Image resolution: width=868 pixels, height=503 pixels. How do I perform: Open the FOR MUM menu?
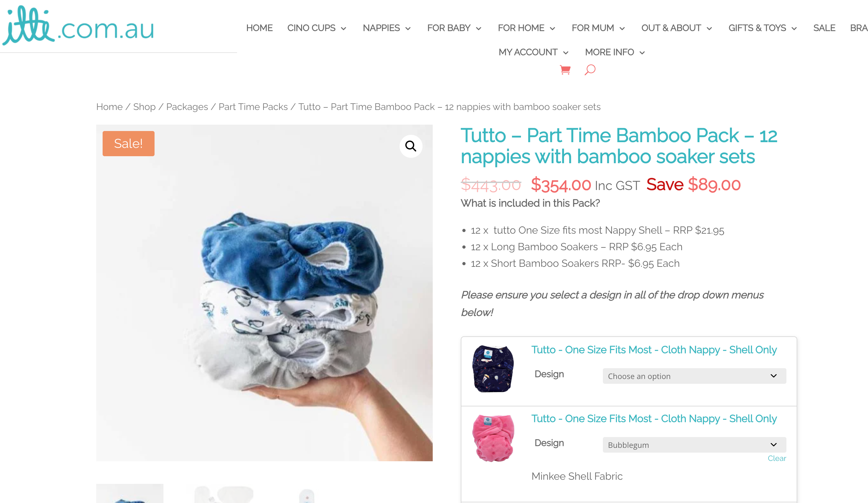598,28
